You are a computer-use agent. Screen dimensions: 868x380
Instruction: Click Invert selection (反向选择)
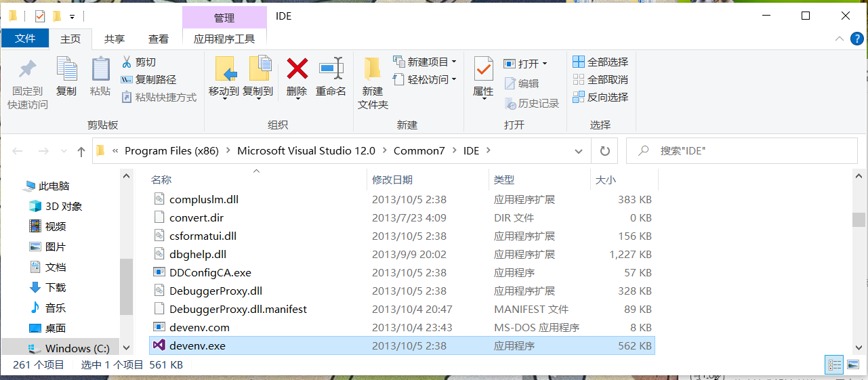coord(600,97)
